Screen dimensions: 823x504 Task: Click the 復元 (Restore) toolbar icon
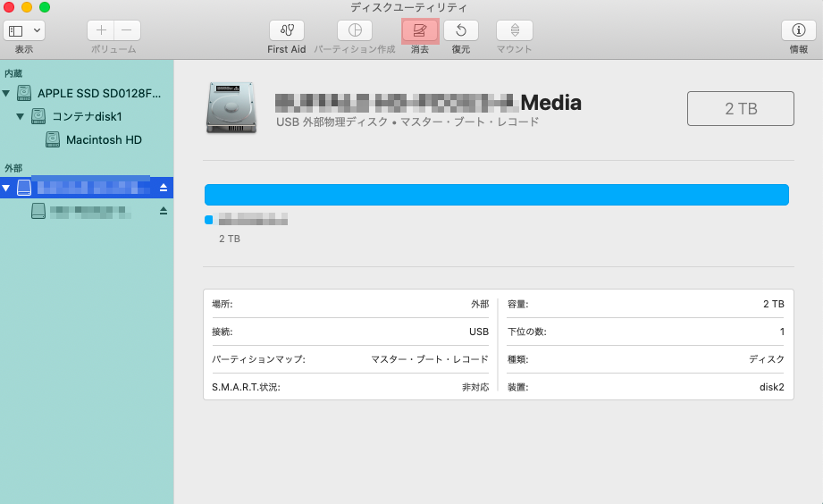[460, 30]
